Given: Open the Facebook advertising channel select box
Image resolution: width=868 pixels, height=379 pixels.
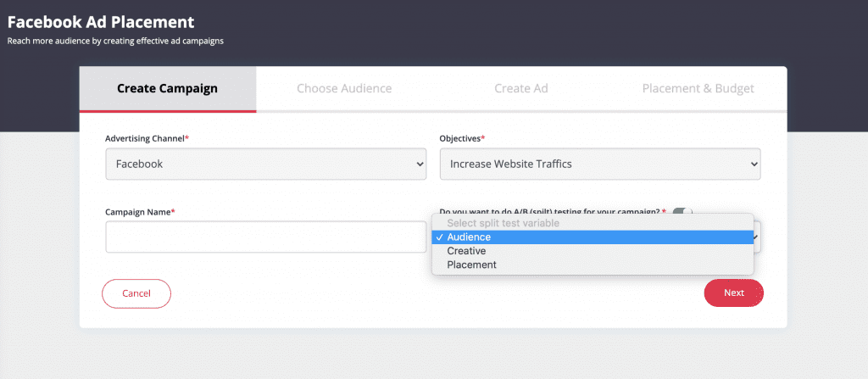Looking at the screenshot, I should [x=265, y=164].
